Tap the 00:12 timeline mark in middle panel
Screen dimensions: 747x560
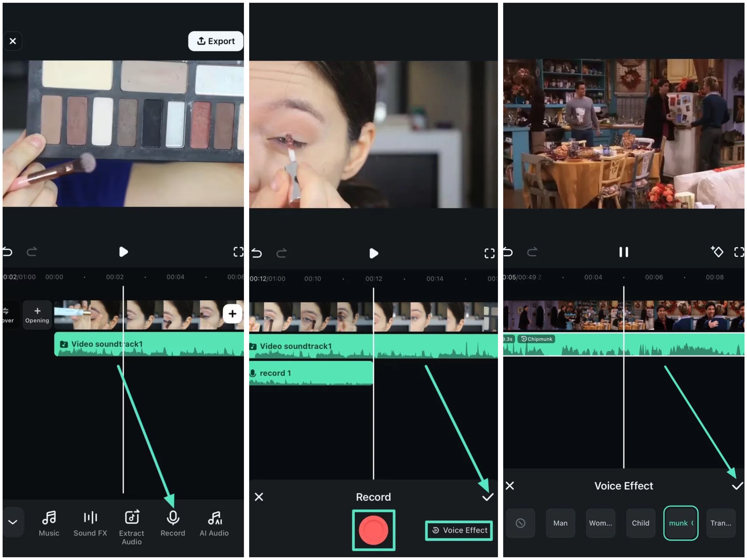click(374, 279)
